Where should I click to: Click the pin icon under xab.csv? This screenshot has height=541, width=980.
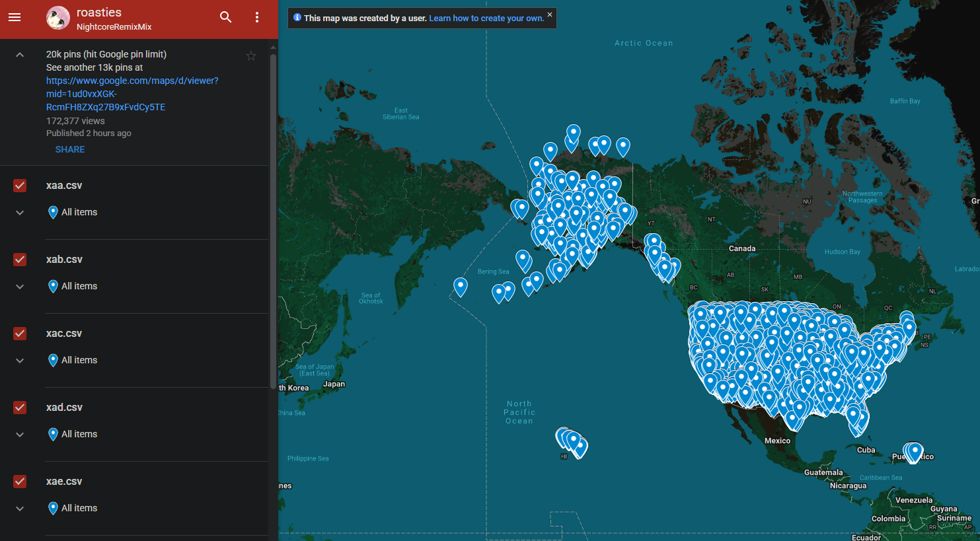click(53, 286)
